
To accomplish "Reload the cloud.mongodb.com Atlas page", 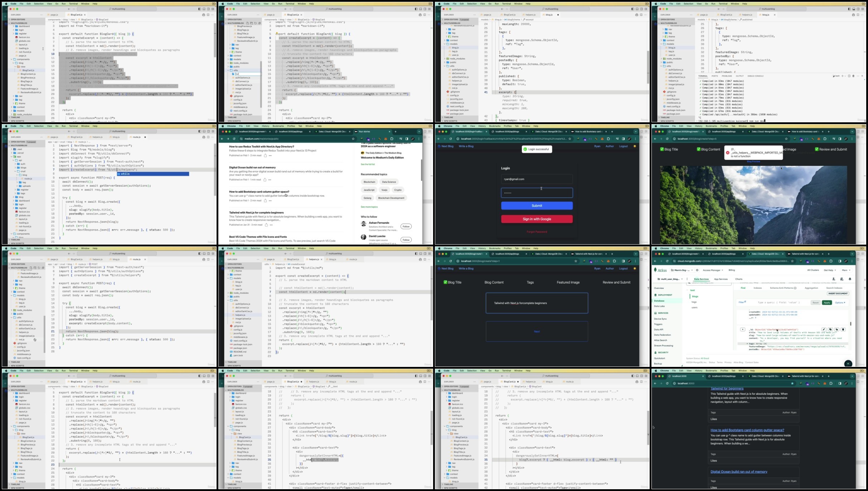I will pos(667,261).
